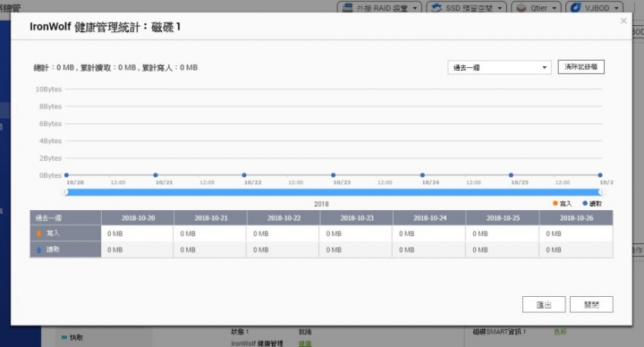Screen dimensions: 644x347
Task: Toggle 寫入 series in chart legend
Action: click(562, 203)
